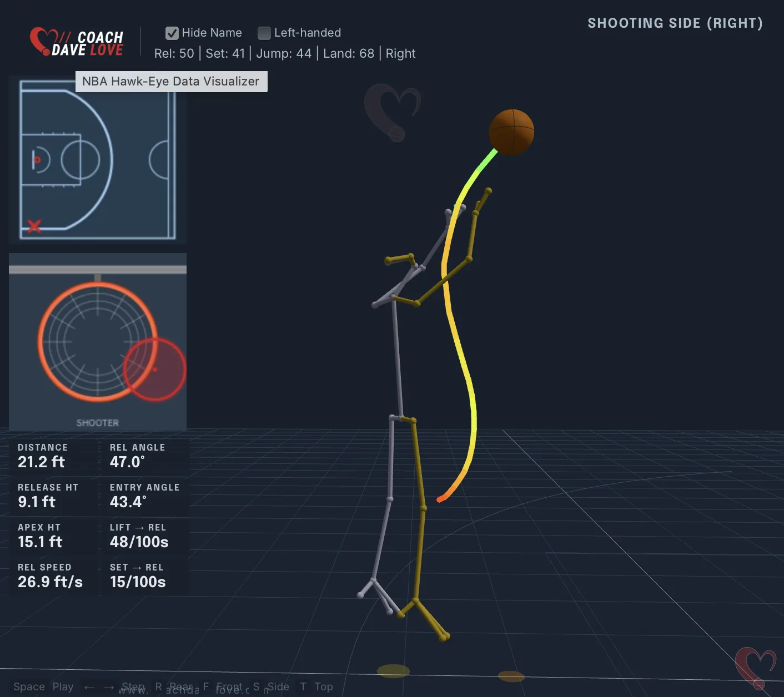Viewport: 784px width, 697px height.
Task: Click the Lift → Rel value '48/100s'
Action: coord(139,542)
